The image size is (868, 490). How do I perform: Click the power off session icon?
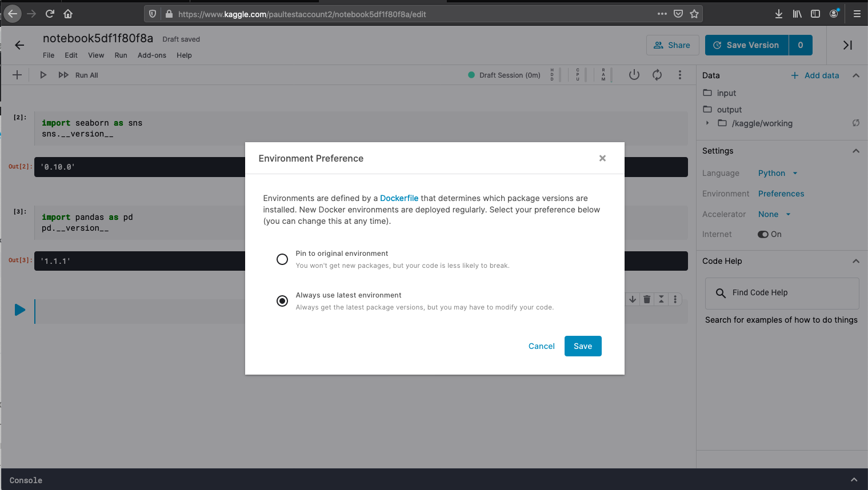click(634, 75)
